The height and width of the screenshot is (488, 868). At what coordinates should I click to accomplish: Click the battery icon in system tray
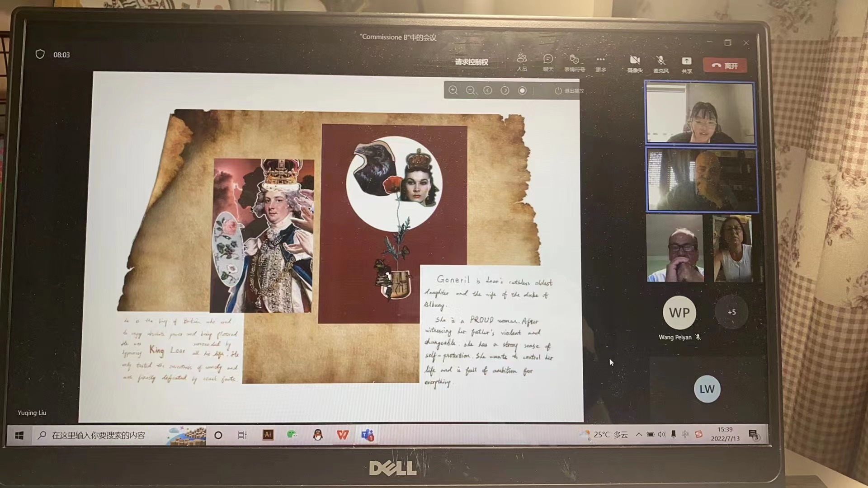(650, 435)
